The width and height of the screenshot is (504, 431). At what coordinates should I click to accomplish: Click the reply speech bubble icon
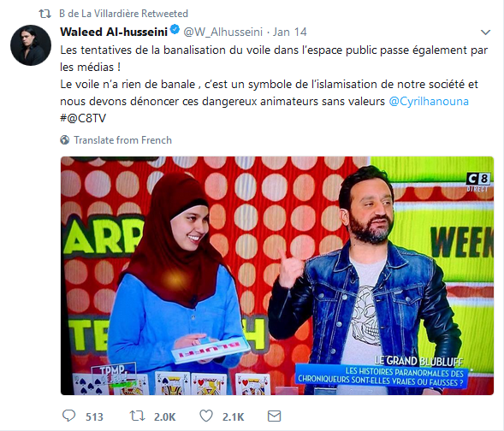(x=68, y=416)
